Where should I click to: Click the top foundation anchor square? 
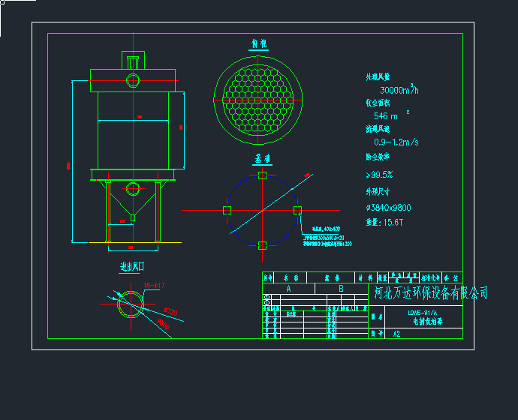262,175
